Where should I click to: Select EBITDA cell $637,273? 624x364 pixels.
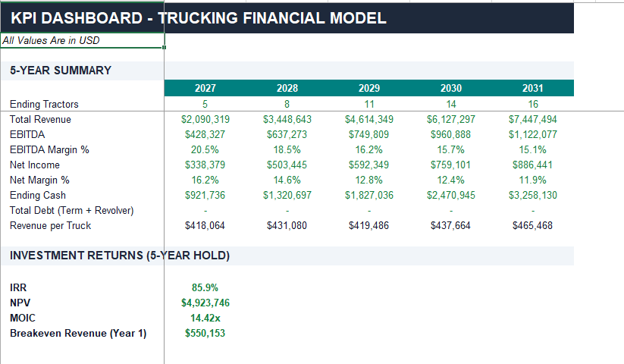(x=287, y=134)
